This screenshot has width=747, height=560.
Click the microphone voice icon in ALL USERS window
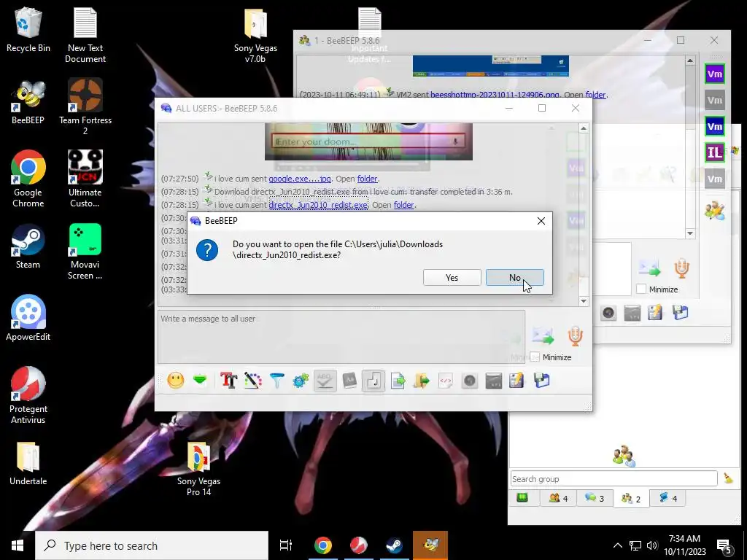576,336
